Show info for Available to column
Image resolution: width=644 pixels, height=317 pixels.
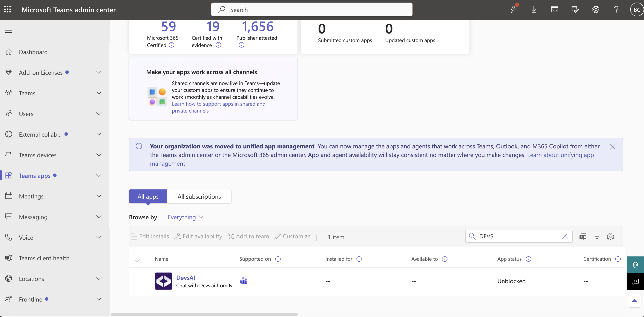(x=445, y=259)
